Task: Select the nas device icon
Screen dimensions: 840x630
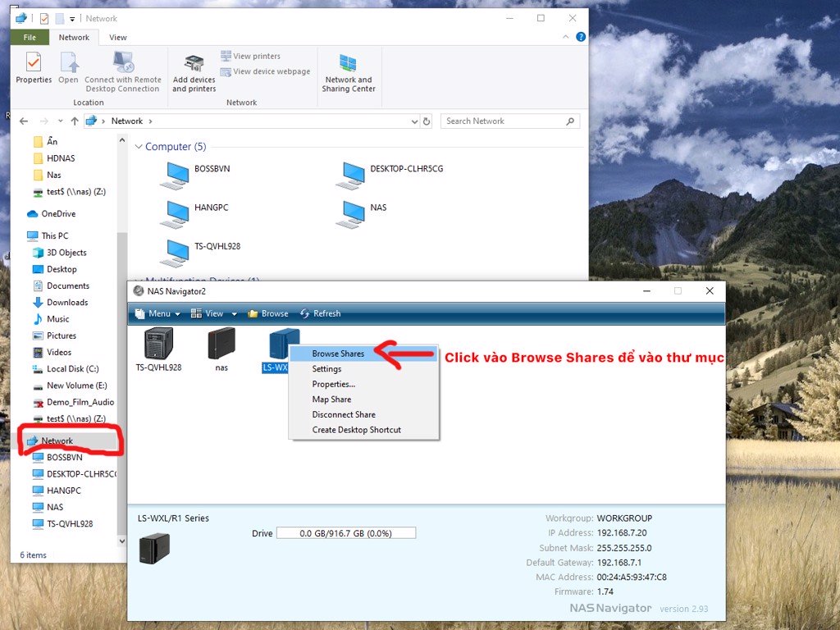Action: [x=221, y=344]
